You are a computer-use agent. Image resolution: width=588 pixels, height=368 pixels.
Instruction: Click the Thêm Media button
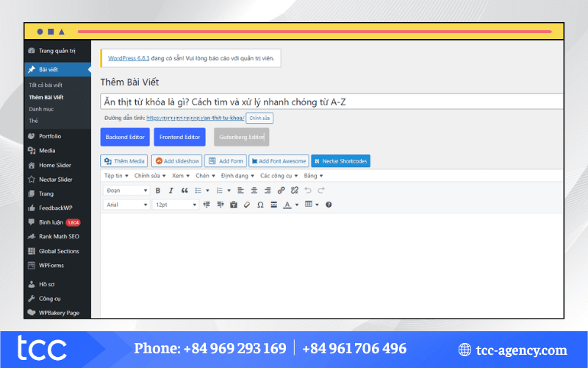click(124, 160)
